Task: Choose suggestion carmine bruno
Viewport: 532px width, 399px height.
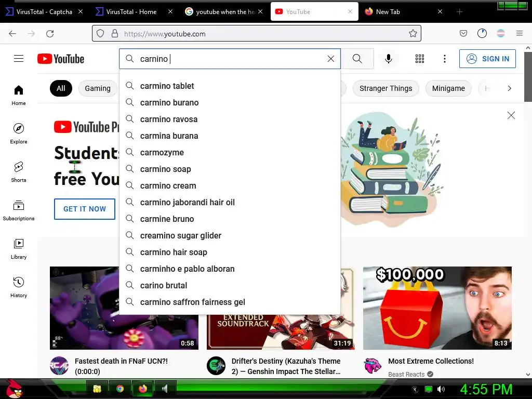Action: [230, 219]
